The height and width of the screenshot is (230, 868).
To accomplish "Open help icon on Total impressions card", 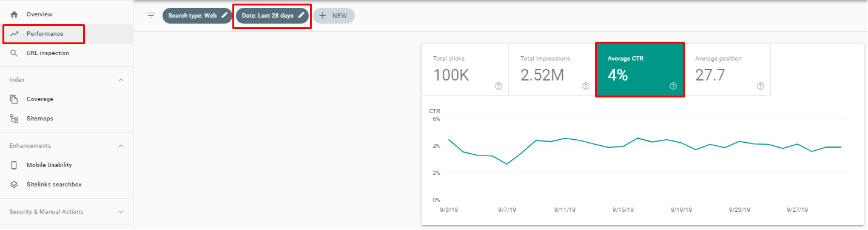I will coord(586,86).
